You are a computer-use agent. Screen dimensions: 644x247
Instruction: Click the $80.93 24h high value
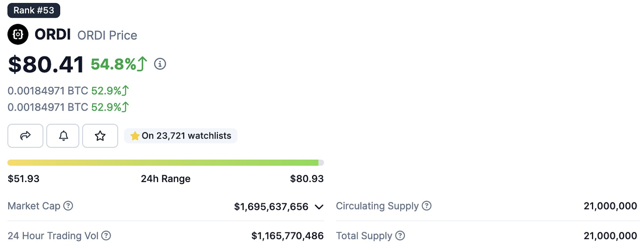click(x=306, y=179)
